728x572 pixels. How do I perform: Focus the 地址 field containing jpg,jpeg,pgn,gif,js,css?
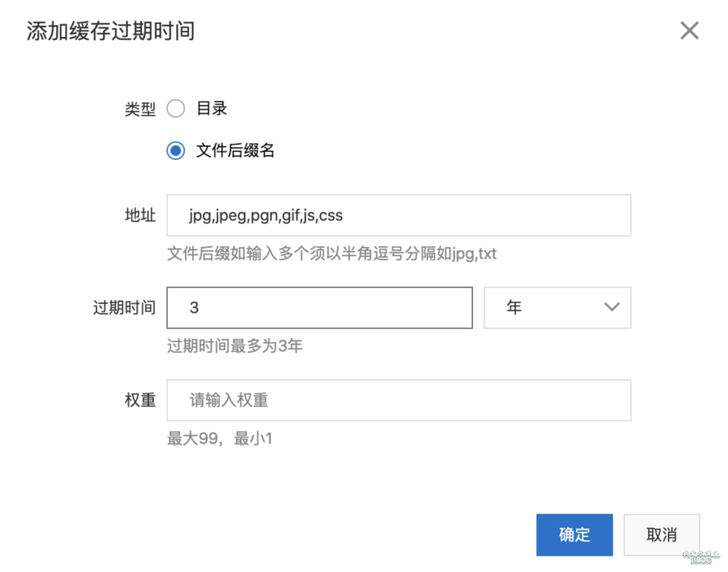(x=398, y=215)
